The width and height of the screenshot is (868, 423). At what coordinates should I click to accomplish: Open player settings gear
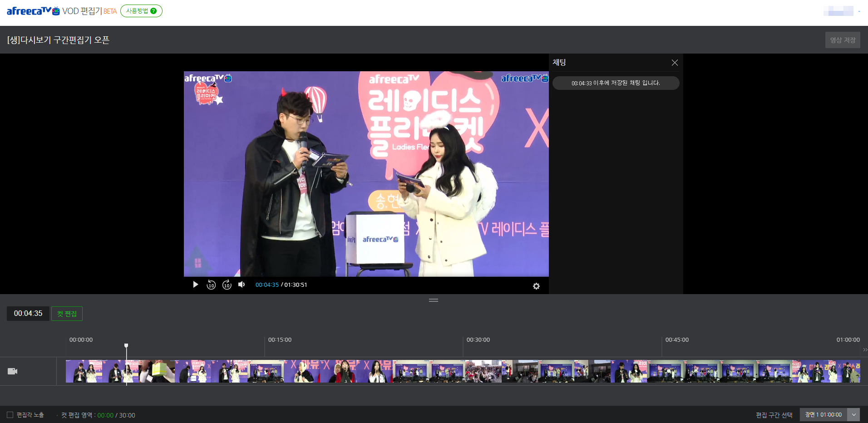point(536,286)
